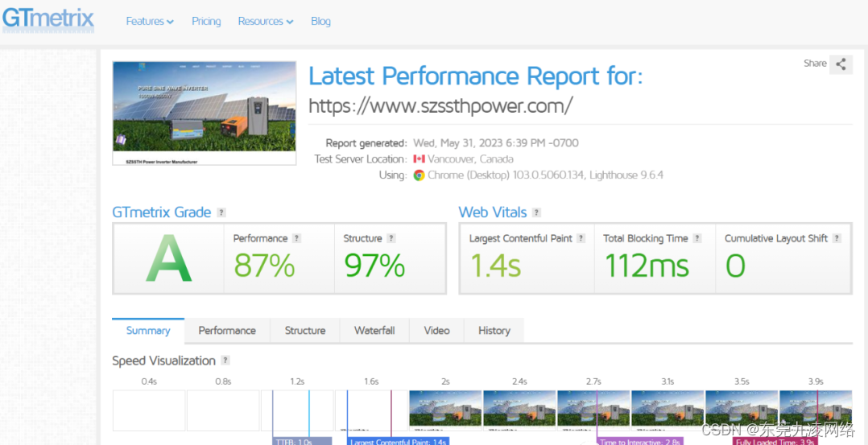The image size is (868, 445).
Task: Switch to the Structure tab
Action: click(x=305, y=331)
